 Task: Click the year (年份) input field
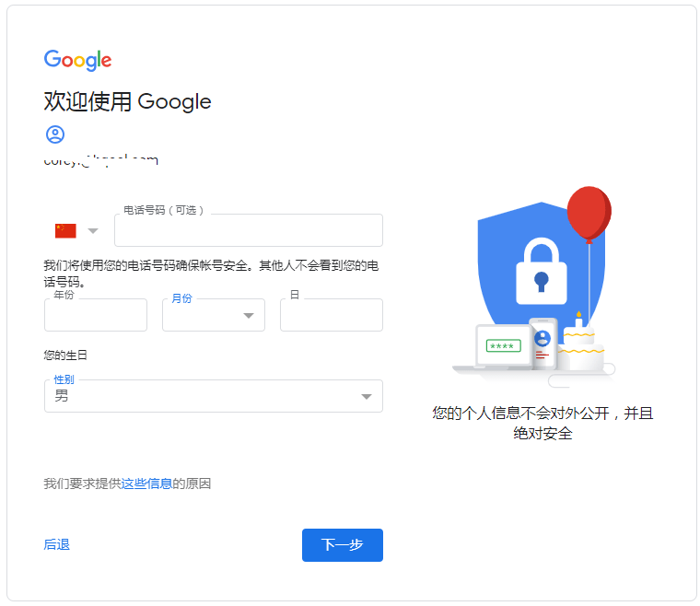click(x=96, y=315)
